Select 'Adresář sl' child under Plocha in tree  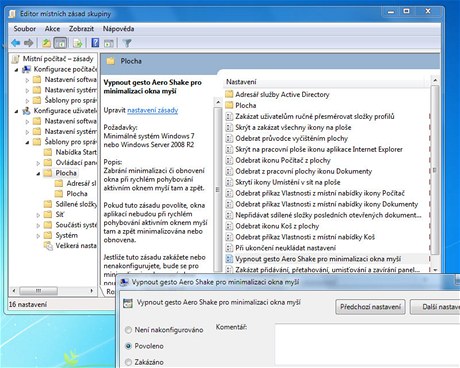click(81, 183)
